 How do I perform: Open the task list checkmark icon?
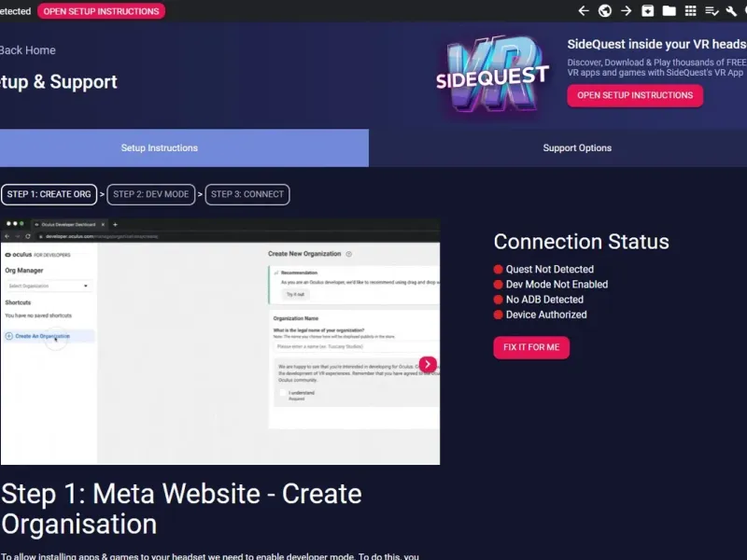(x=712, y=11)
